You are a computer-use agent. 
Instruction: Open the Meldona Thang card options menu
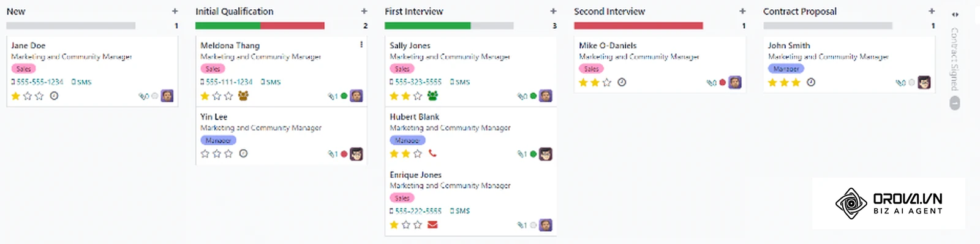point(361,45)
